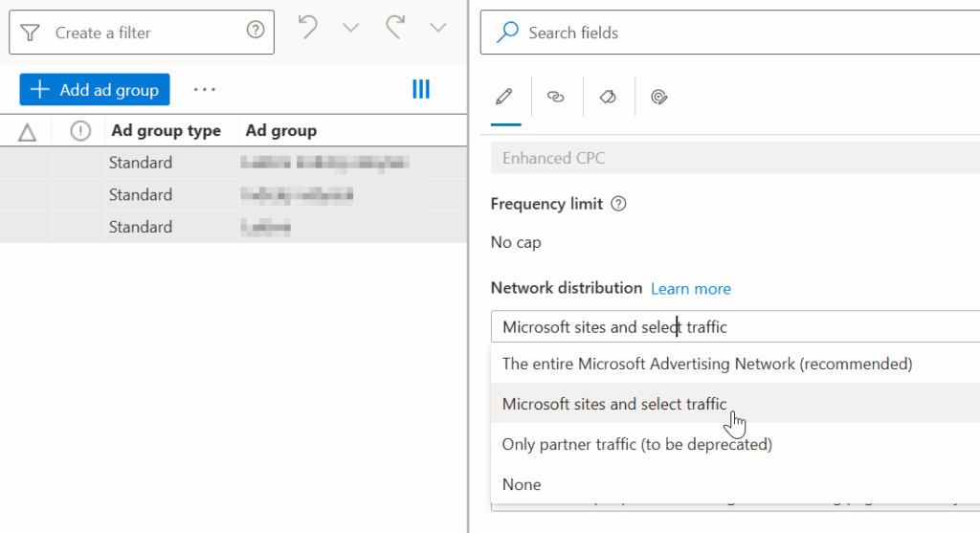This screenshot has width=980, height=533.
Task: Open the three-dot more options menu
Action: coord(205,89)
